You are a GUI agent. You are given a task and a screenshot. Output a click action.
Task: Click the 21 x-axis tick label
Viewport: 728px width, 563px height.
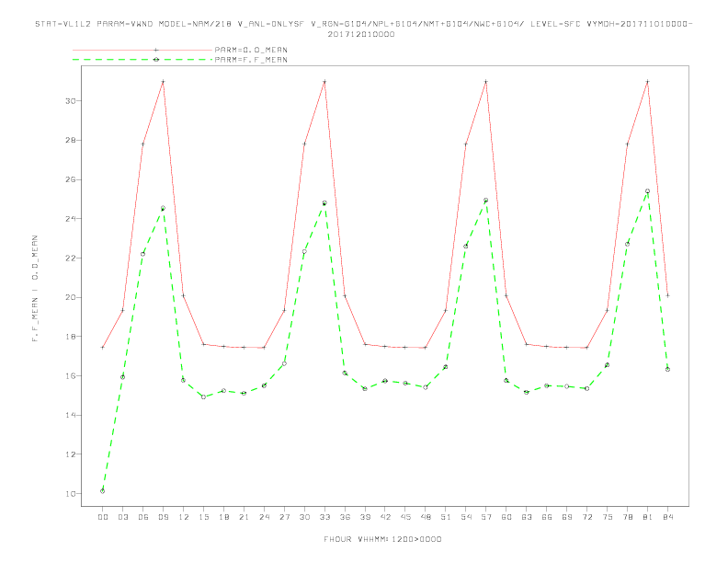click(x=244, y=517)
